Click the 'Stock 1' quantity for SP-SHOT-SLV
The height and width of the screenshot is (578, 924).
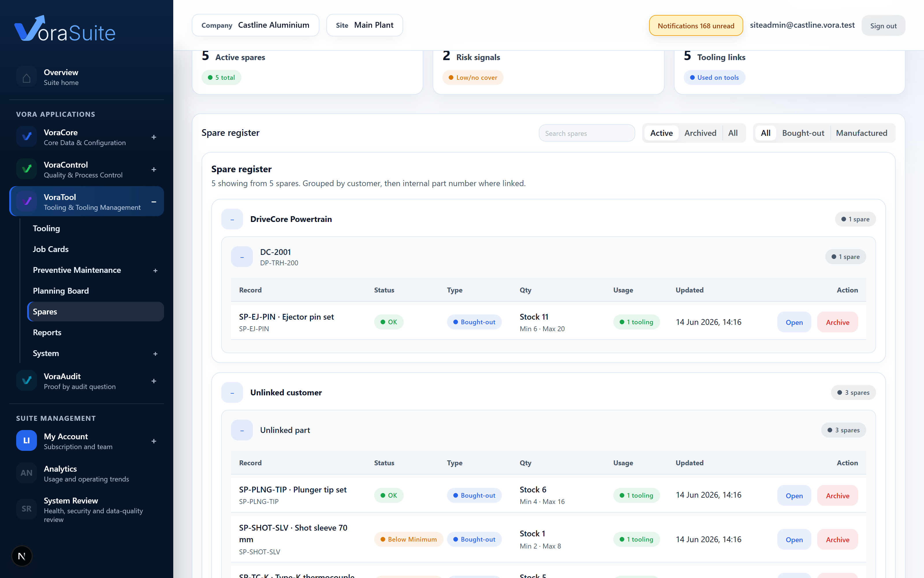pos(532,534)
